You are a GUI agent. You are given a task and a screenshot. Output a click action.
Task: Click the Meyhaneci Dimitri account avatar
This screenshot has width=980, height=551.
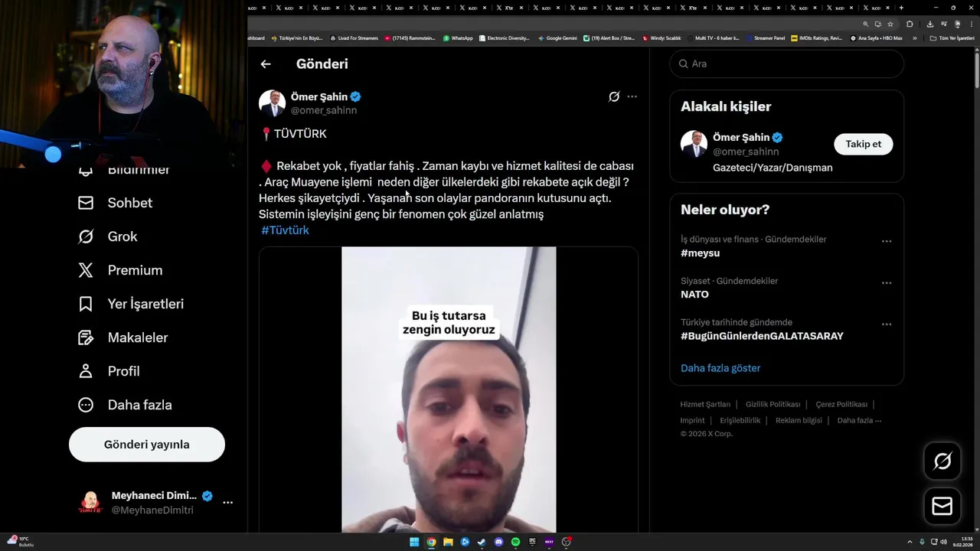point(90,503)
